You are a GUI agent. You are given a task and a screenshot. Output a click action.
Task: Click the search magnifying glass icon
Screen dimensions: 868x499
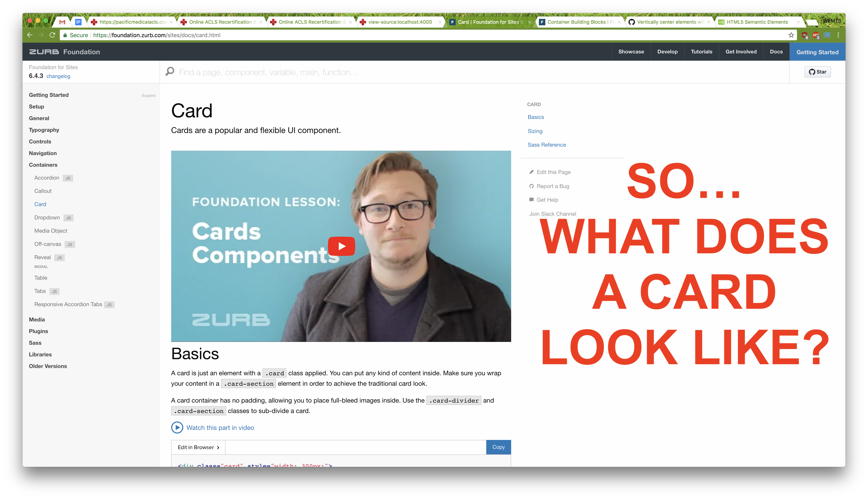(169, 72)
